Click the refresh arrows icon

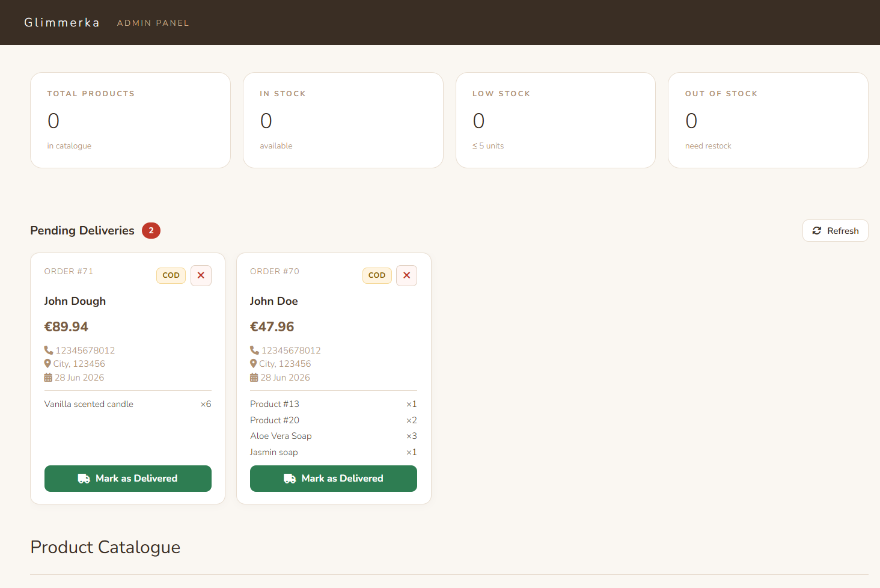[x=817, y=231]
